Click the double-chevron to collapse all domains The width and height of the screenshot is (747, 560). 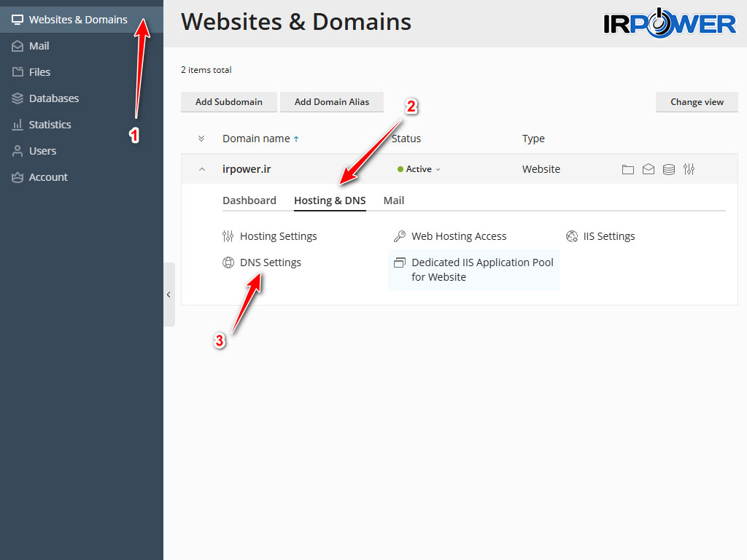coord(202,138)
